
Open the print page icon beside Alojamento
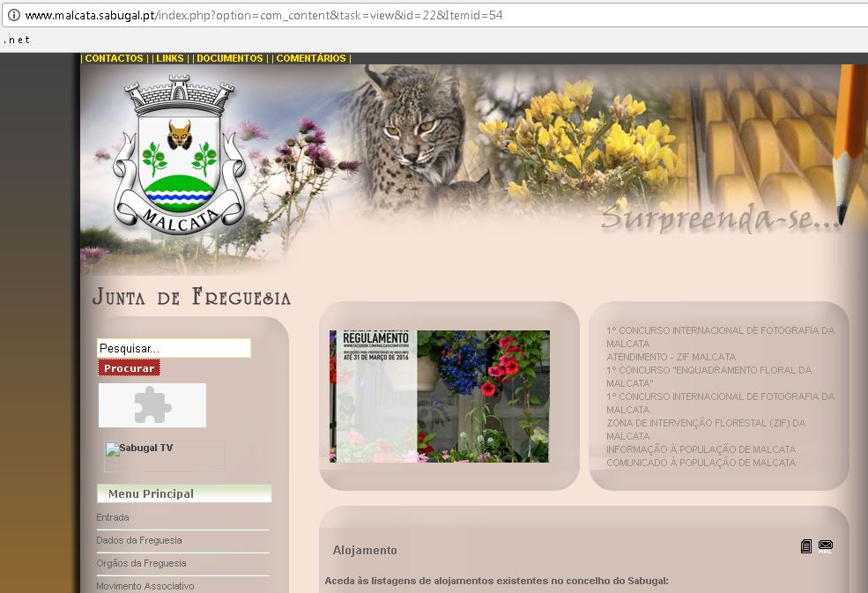(806, 546)
